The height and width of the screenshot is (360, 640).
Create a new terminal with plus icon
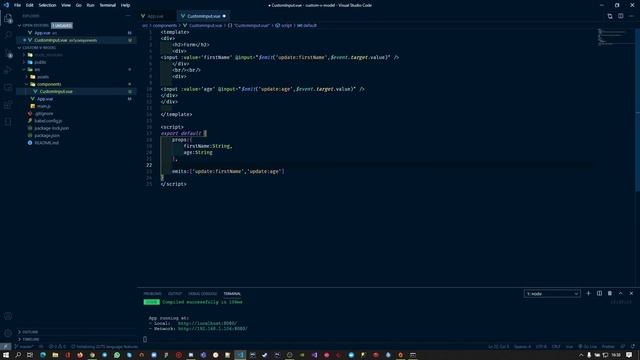tap(588, 293)
